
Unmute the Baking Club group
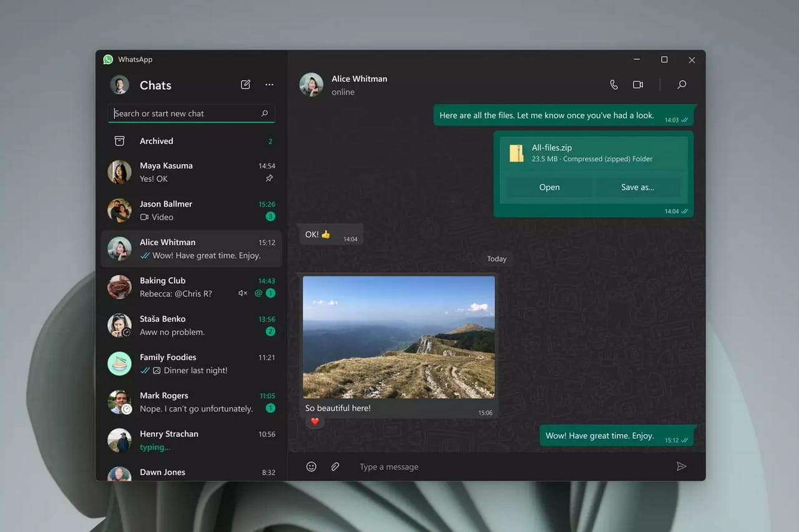point(242,293)
